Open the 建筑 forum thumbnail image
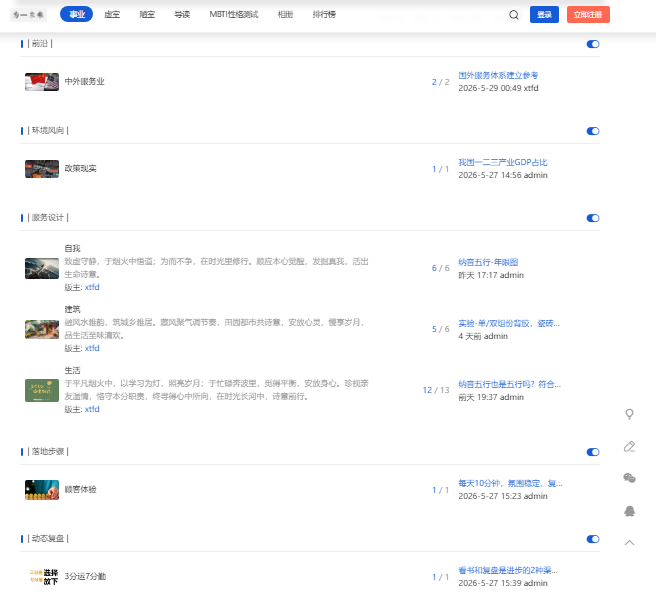656x601 pixels. point(42,329)
